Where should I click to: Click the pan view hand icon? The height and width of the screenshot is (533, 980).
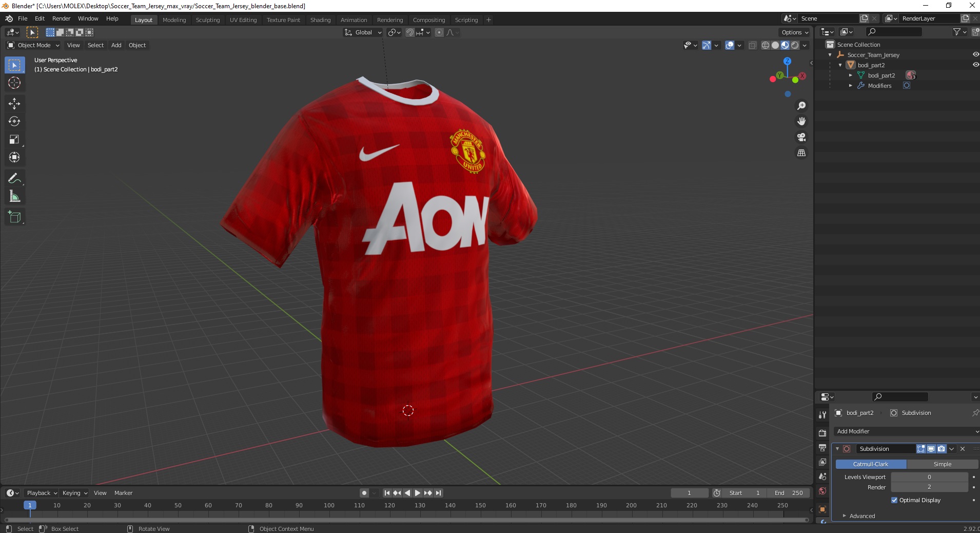click(801, 121)
